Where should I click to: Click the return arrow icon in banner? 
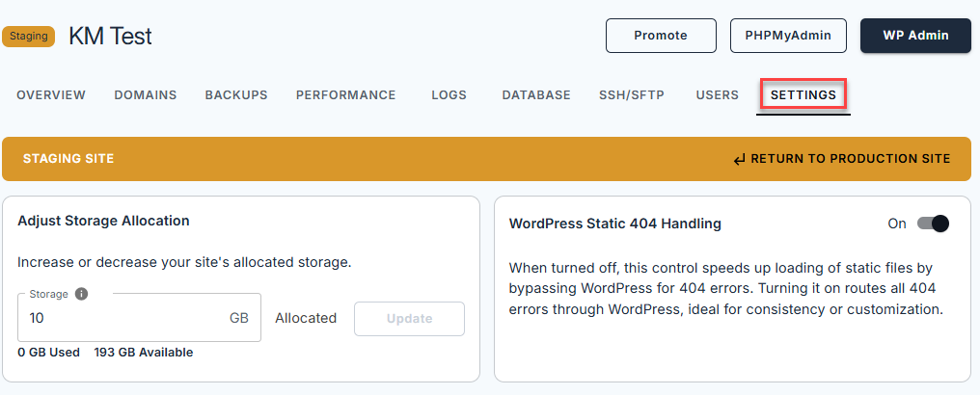739,159
